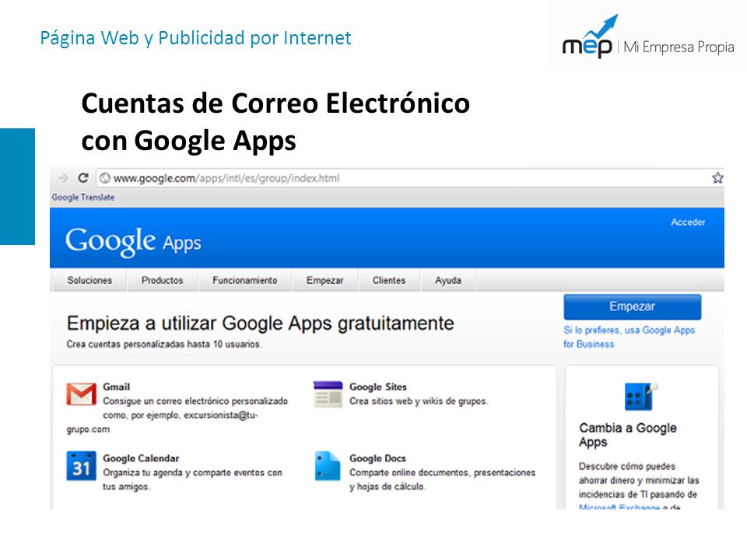Follow the Google Apps for Business link
The width and height of the screenshot is (747, 560).
629,337
